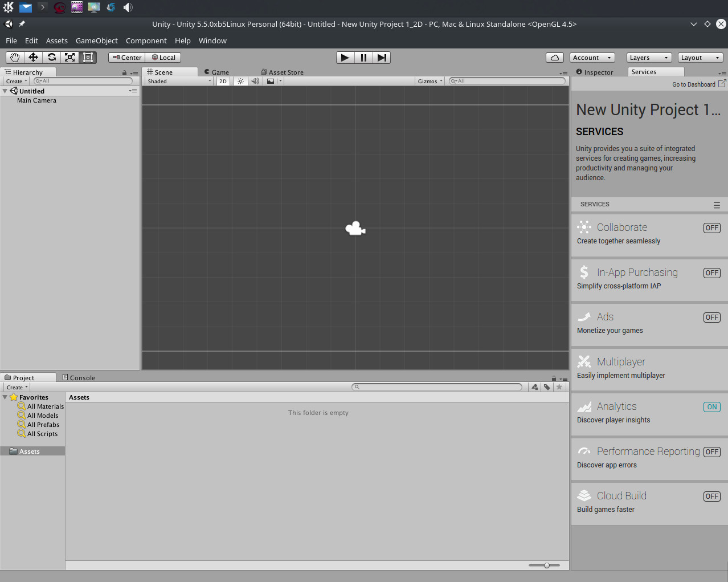Mute scene audio with speaker icon
The image size is (728, 582).
(x=255, y=81)
